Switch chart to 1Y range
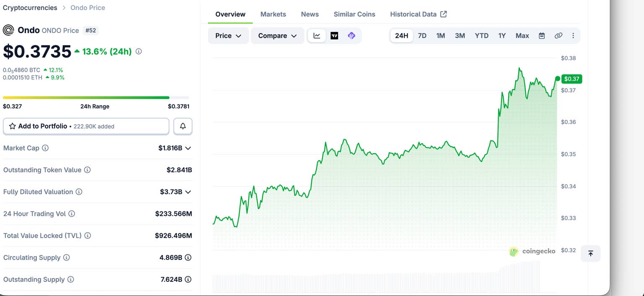This screenshot has width=644, height=296. pos(502,36)
